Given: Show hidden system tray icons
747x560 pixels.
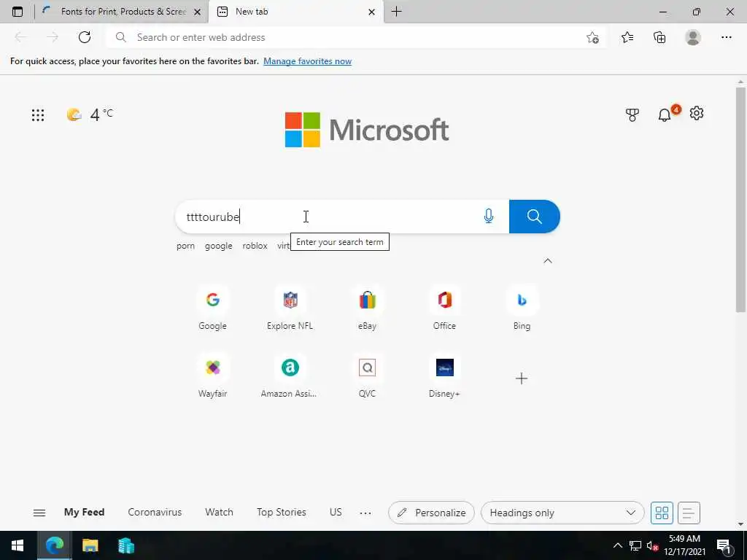Looking at the screenshot, I should pos(617,545).
